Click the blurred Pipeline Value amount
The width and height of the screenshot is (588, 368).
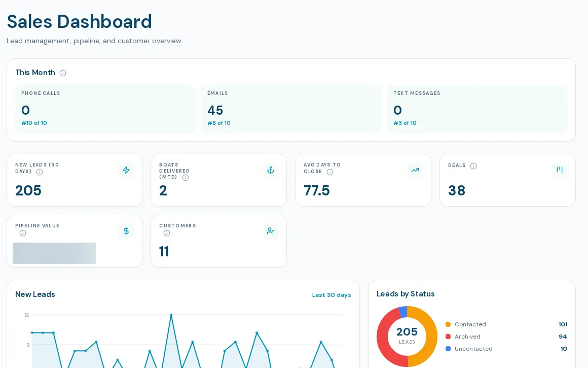tap(54, 253)
